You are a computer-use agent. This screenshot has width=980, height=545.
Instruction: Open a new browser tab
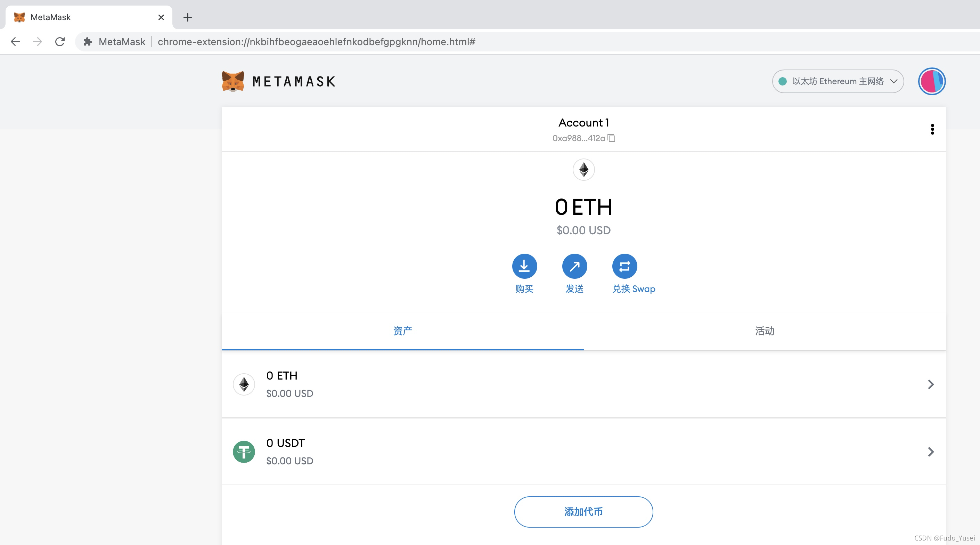point(187,17)
